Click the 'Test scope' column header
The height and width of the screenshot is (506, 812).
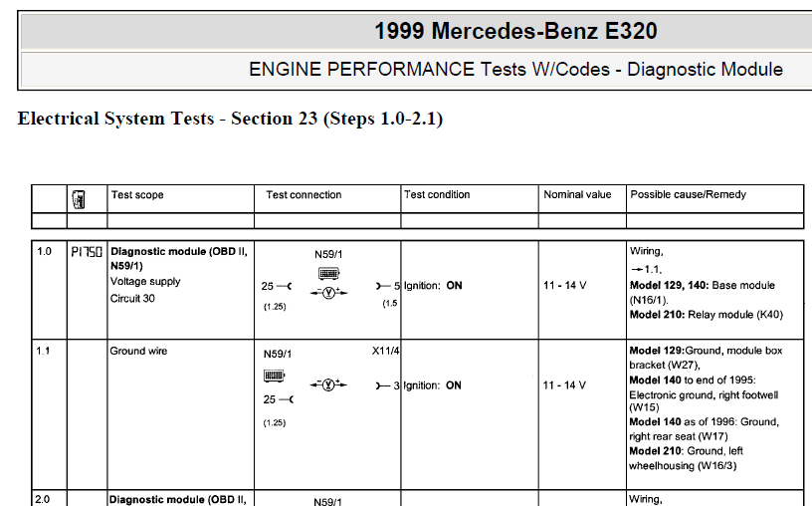click(137, 195)
